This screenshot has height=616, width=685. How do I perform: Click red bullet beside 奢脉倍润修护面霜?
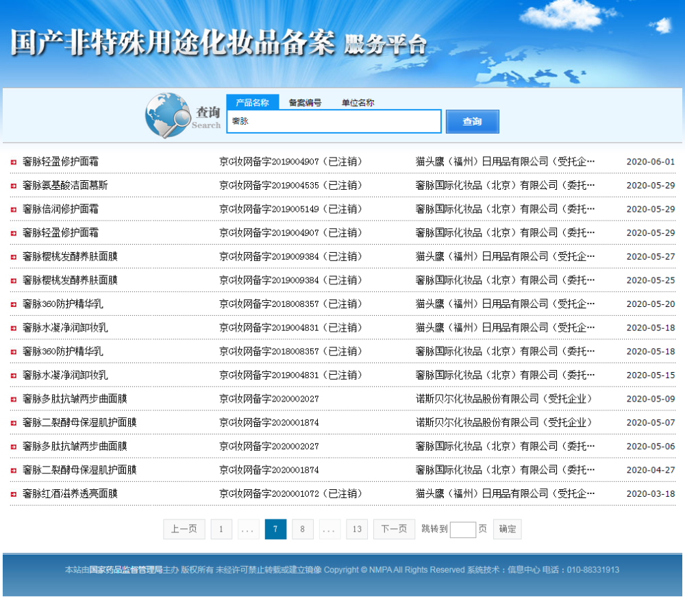point(14,209)
